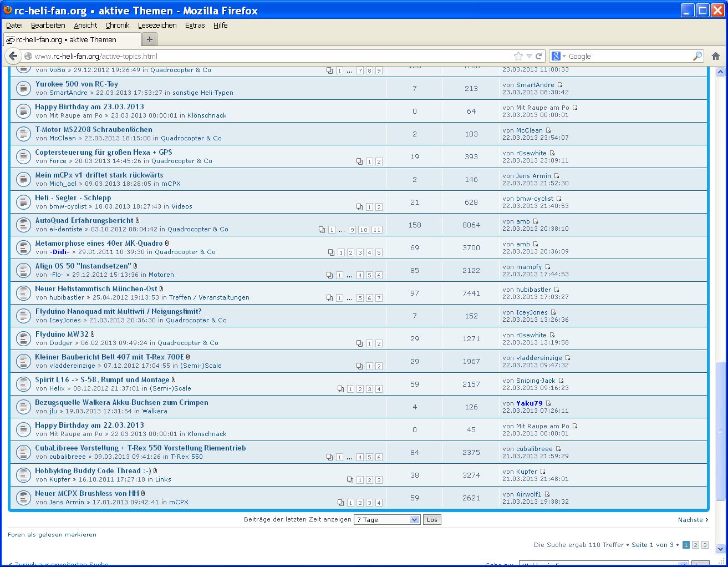The width and height of the screenshot is (728, 567).
Task: Click topic icon beside Flyduino MW32
Action: [x=23, y=338]
